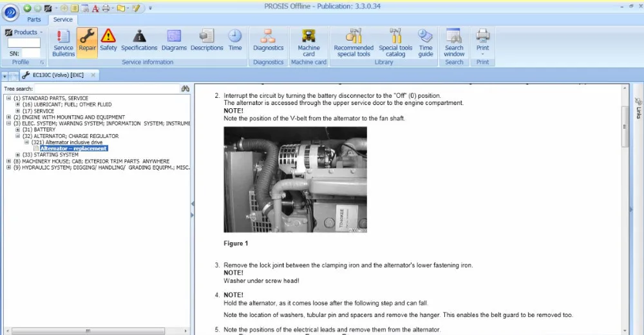Collapse (32) Alternator; Charge Regulator
Viewport: 644px width, 335px height.
pos(17,136)
